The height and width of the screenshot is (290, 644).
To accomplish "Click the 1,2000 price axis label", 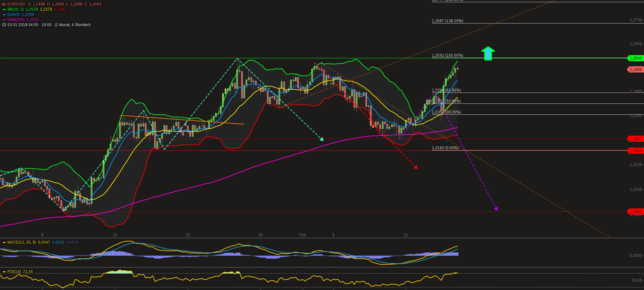I will tap(636, 189).
